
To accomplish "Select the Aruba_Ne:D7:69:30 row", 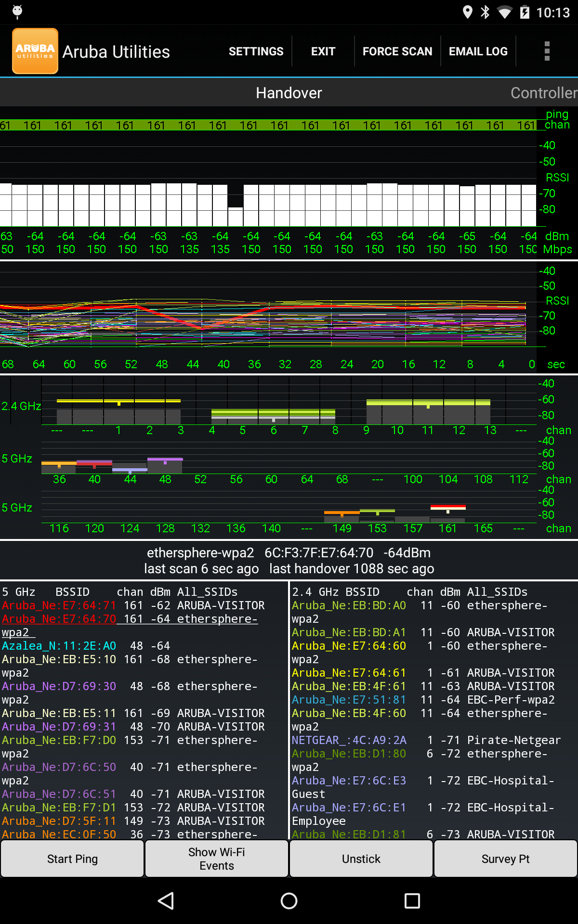I will (x=130, y=693).
